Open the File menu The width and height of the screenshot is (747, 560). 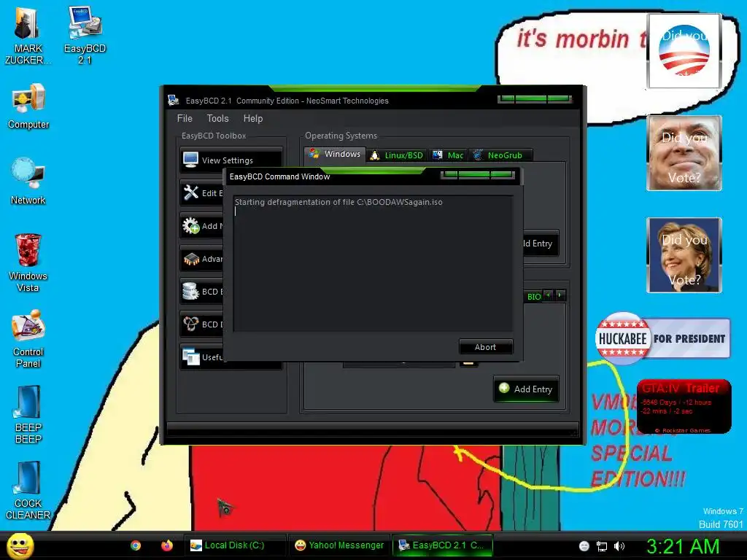tap(185, 119)
